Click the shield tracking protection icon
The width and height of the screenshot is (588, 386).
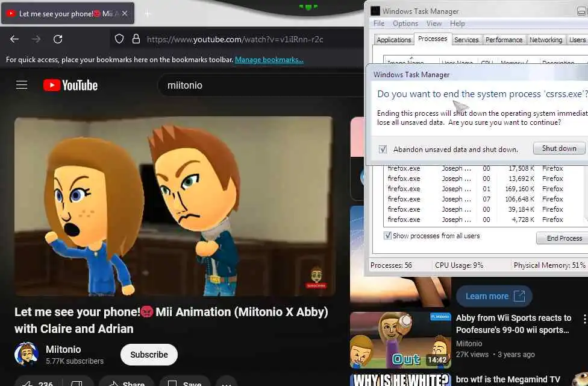coord(119,39)
